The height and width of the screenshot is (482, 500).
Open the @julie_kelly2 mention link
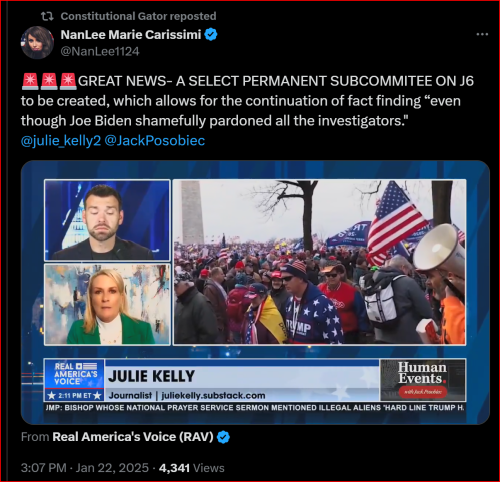click(61, 141)
